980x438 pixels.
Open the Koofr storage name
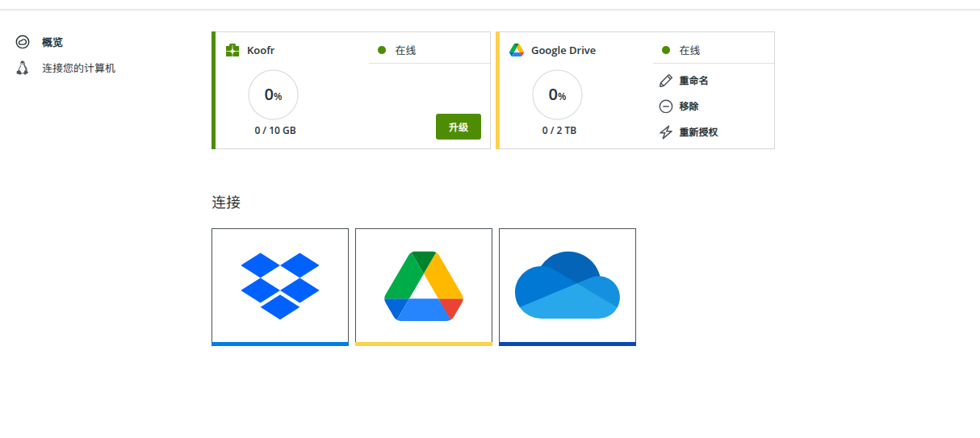tap(261, 50)
